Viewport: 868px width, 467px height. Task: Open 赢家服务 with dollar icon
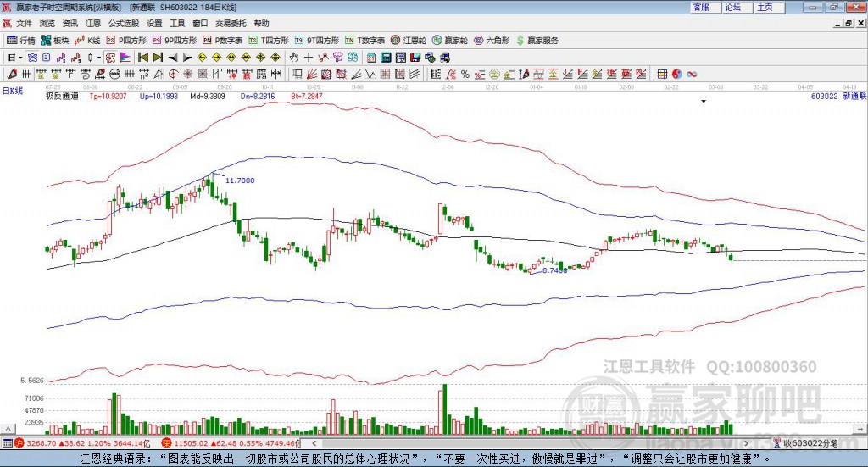[x=537, y=41]
